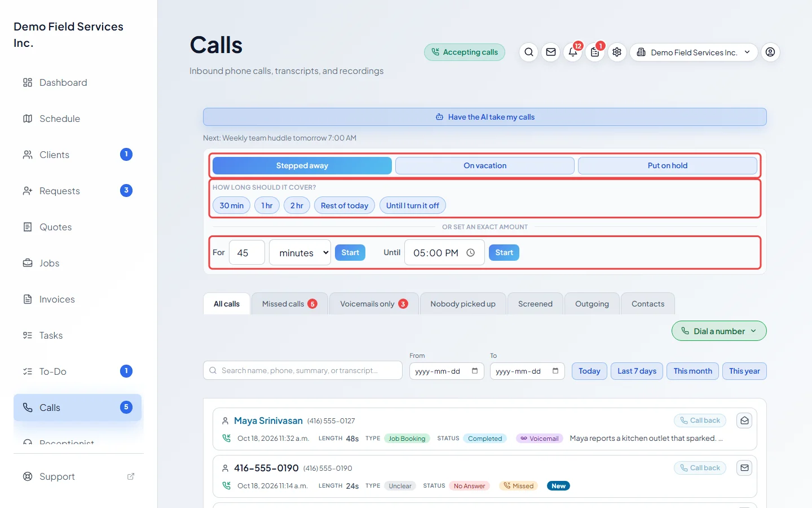Open the user profile avatar icon
Screen dimensions: 812x508
(x=770, y=52)
